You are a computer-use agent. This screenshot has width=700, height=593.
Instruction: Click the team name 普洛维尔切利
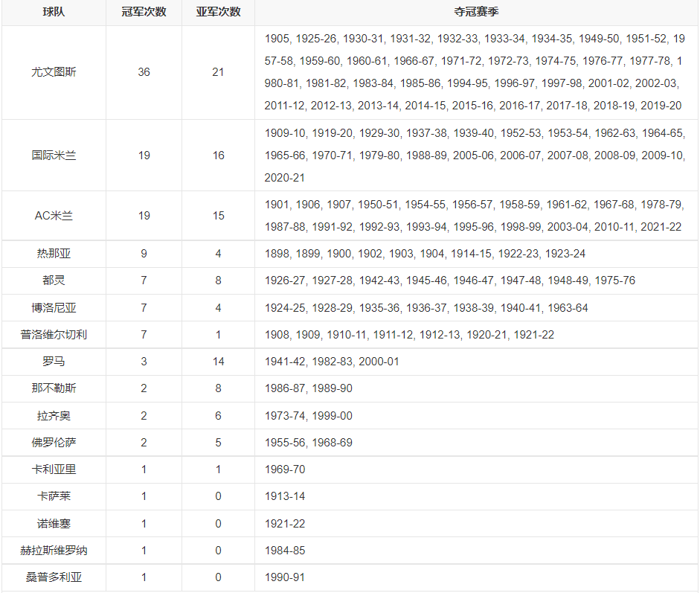pos(54,335)
